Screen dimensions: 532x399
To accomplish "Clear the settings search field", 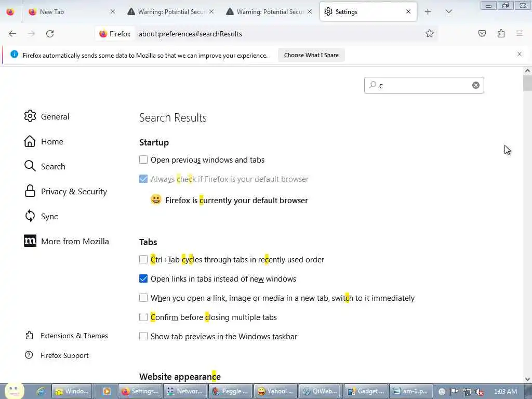I will 476,85.
